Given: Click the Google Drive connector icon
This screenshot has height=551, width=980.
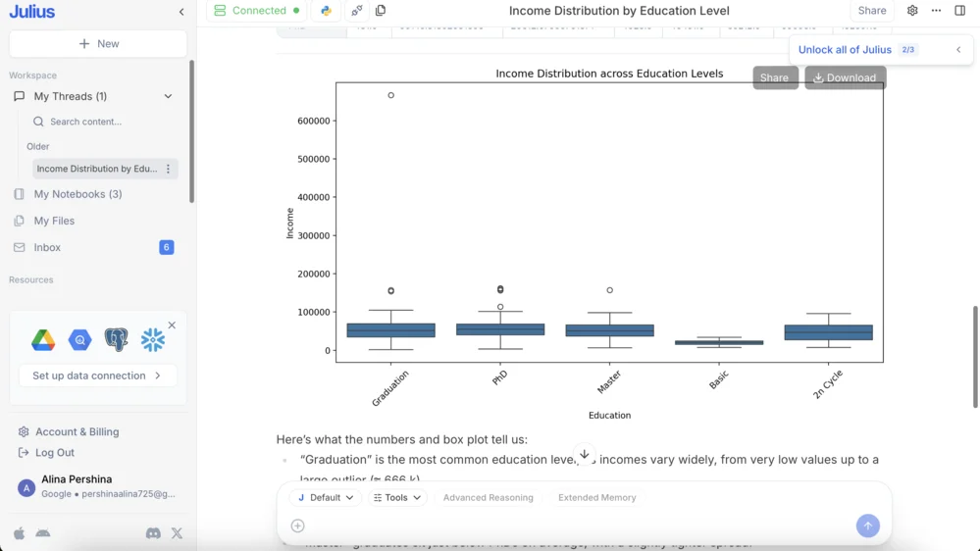Looking at the screenshot, I should pos(43,340).
